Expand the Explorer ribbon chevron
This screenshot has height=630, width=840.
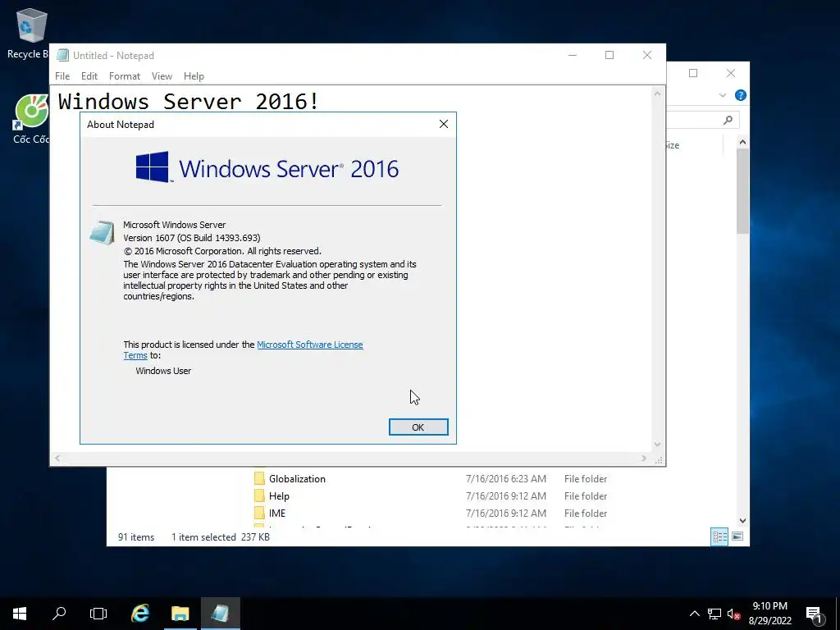pos(722,95)
